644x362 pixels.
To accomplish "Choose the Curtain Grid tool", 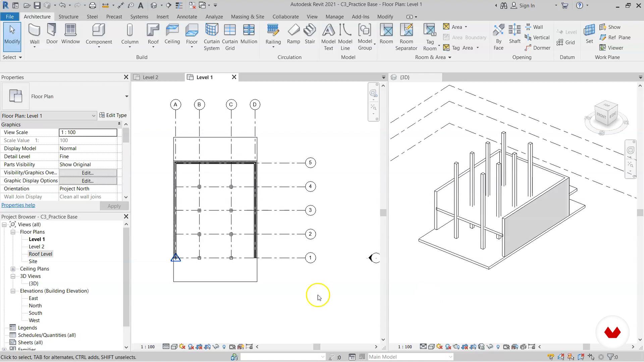I will [230, 37].
